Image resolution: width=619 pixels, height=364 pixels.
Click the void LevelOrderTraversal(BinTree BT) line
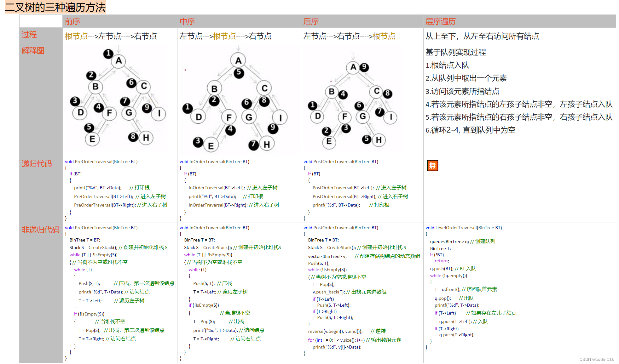point(464,228)
